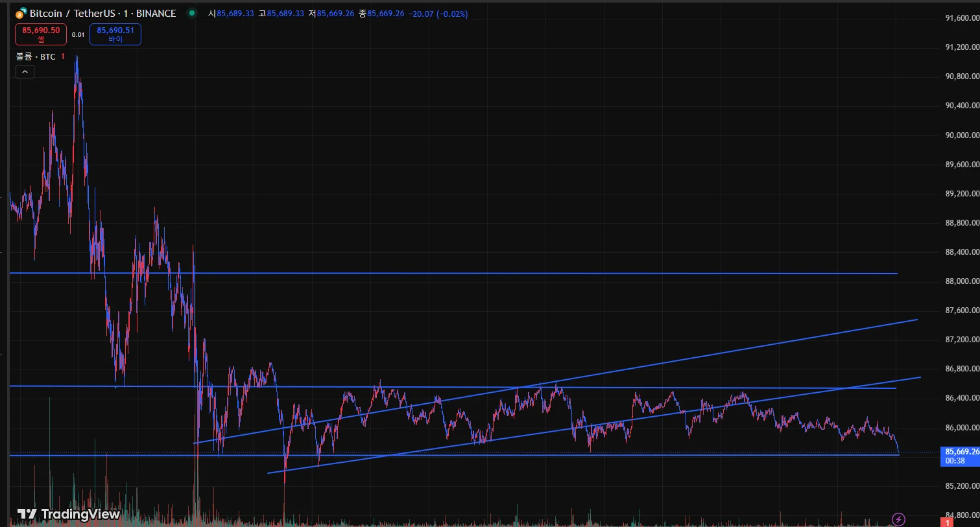Click the 86,000.00 price axis label
980x527 pixels.
point(962,428)
